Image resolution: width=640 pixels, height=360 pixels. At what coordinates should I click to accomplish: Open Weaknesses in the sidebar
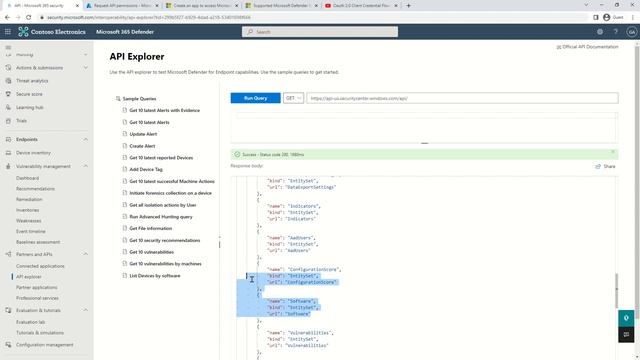[29, 221]
